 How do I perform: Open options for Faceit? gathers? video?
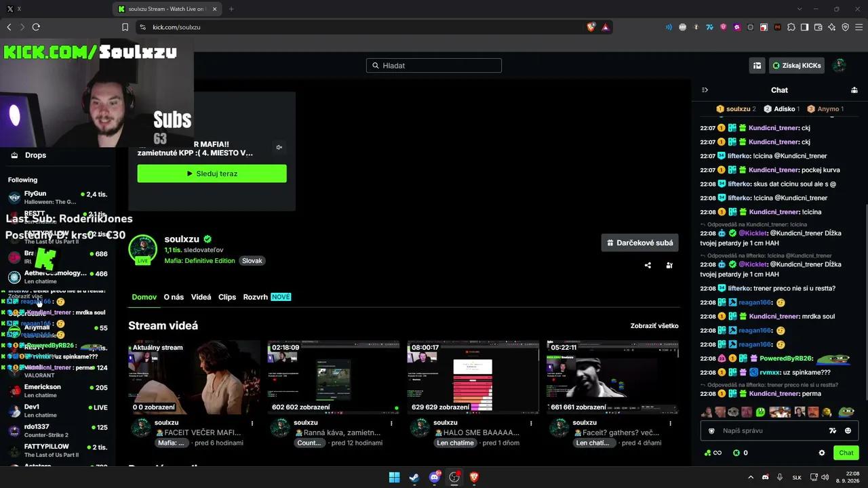coord(671,423)
